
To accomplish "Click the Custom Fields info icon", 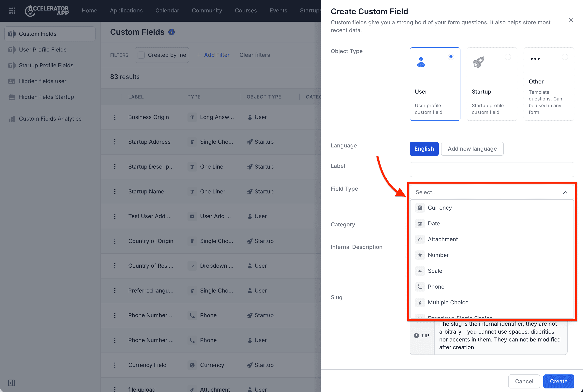I will [172, 32].
